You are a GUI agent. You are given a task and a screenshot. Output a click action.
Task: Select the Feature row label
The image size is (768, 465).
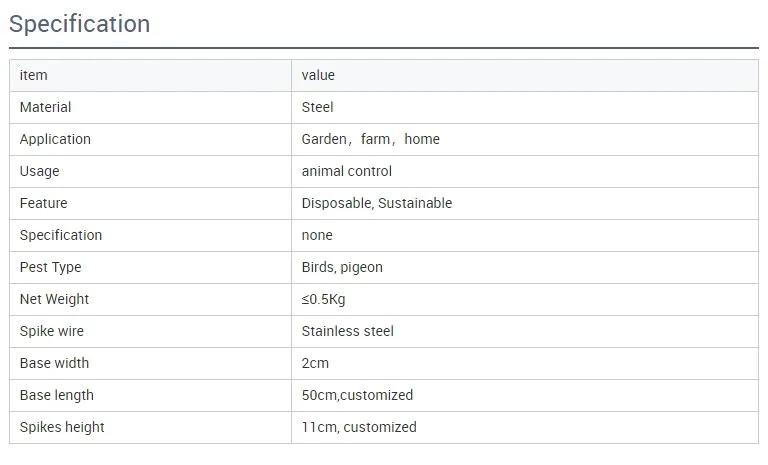coord(44,203)
